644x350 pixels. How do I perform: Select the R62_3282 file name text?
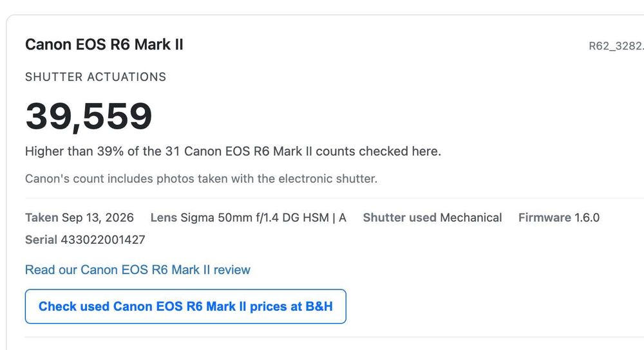[616, 46]
